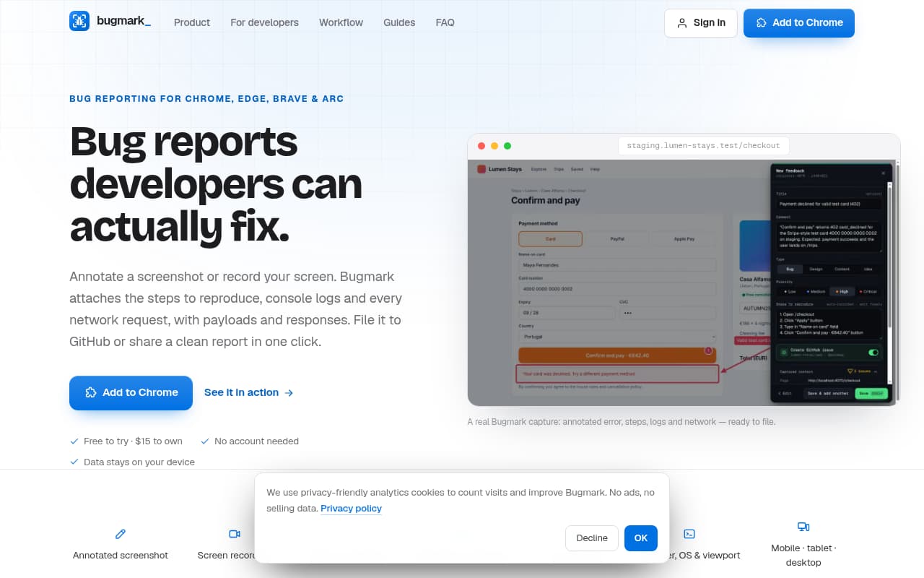This screenshot has width=924, height=578.
Task: Click the video camera icon for Screen recording
Action: click(235, 534)
